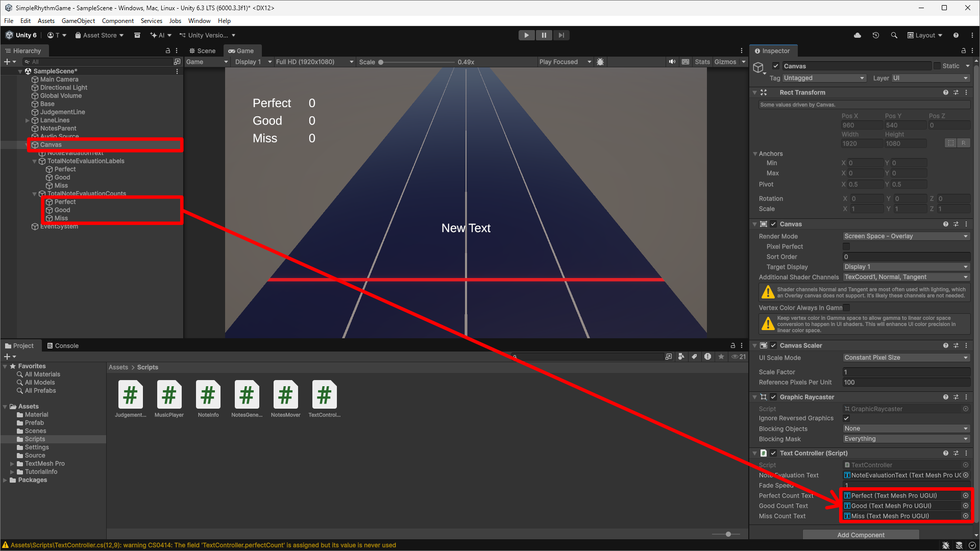
Task: Enable the Pixel Perfect checkbox
Action: coord(846,246)
